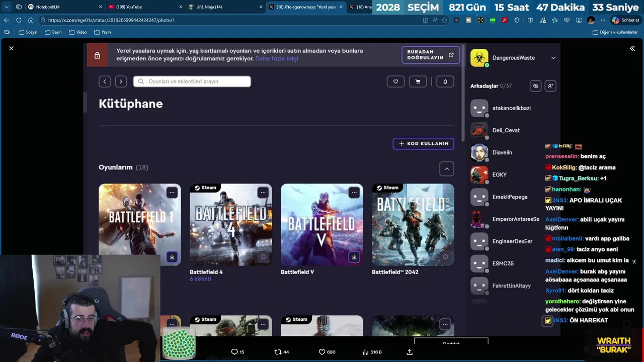644x362 pixels.
Task: Open Battlefield V more options menu
Action: (354, 193)
